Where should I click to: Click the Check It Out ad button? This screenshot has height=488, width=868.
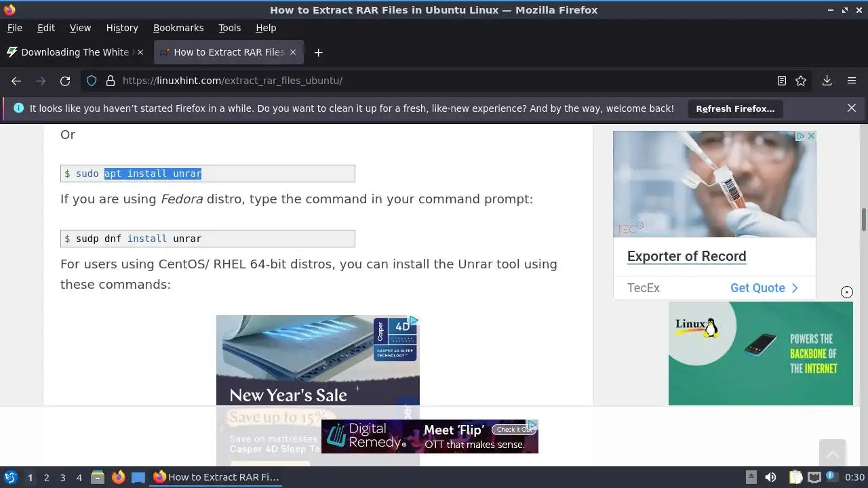click(513, 430)
